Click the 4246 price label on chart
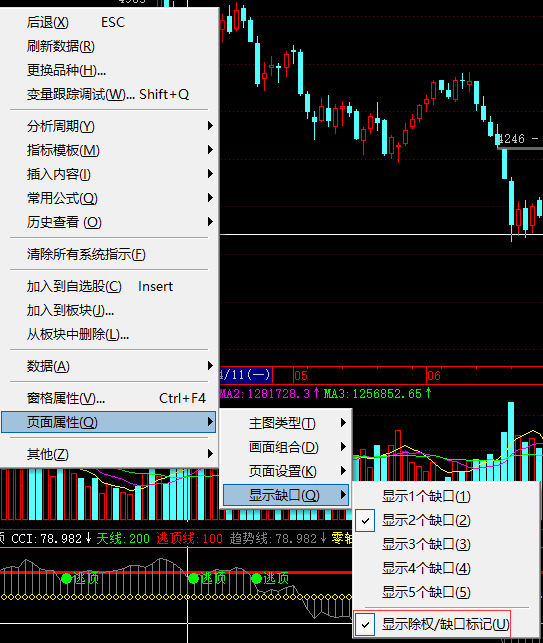The width and height of the screenshot is (543, 643). pyautogui.click(x=511, y=139)
